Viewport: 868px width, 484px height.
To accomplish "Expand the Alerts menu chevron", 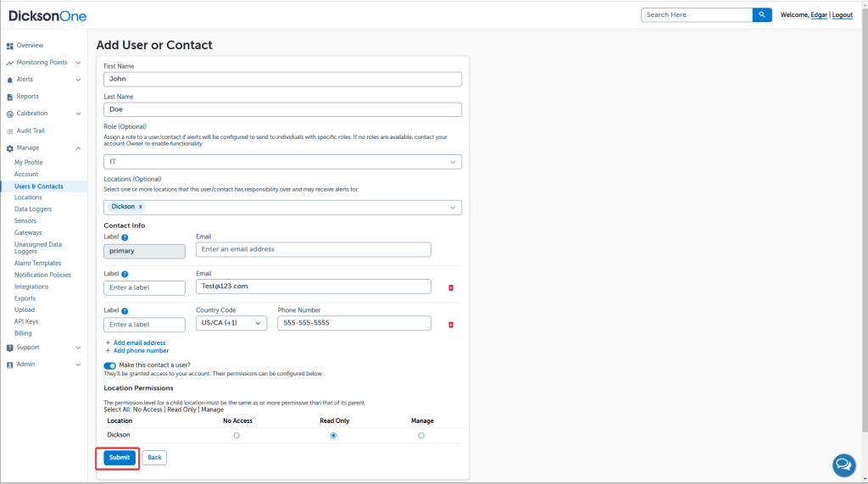I will point(78,81).
